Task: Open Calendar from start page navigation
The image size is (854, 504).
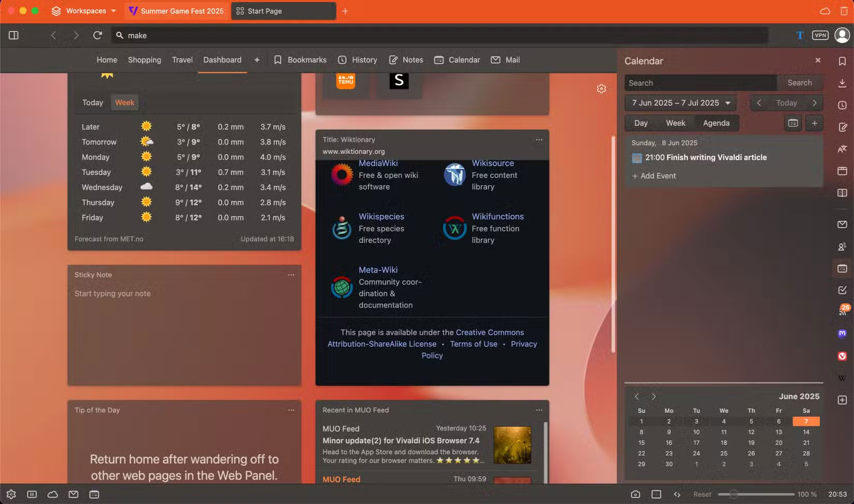Action: point(457,60)
